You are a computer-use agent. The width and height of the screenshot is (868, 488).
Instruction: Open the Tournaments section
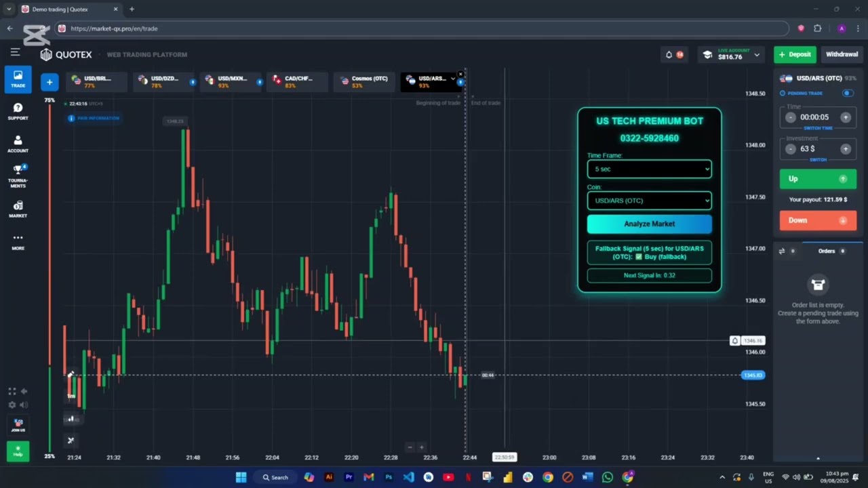[x=18, y=177]
